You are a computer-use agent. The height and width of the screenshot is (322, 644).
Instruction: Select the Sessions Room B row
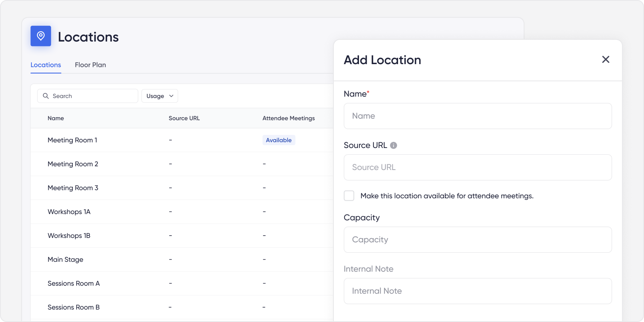[x=182, y=307]
